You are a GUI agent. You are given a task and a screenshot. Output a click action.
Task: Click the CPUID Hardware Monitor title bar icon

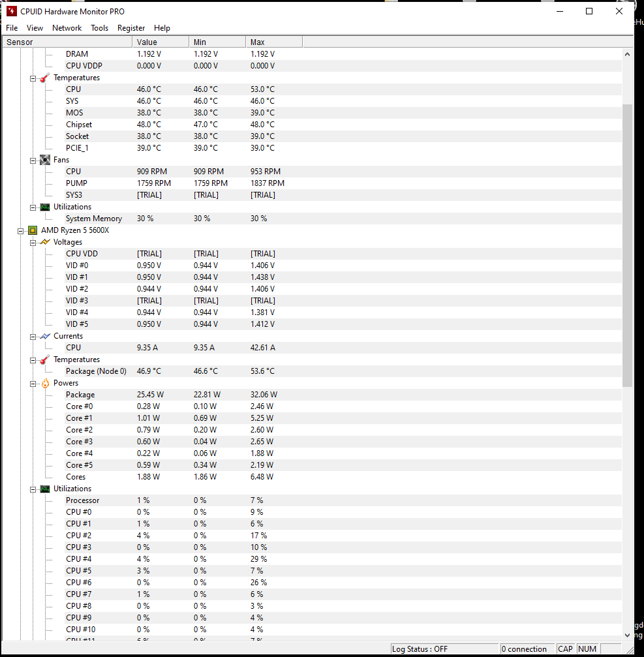pos(11,11)
